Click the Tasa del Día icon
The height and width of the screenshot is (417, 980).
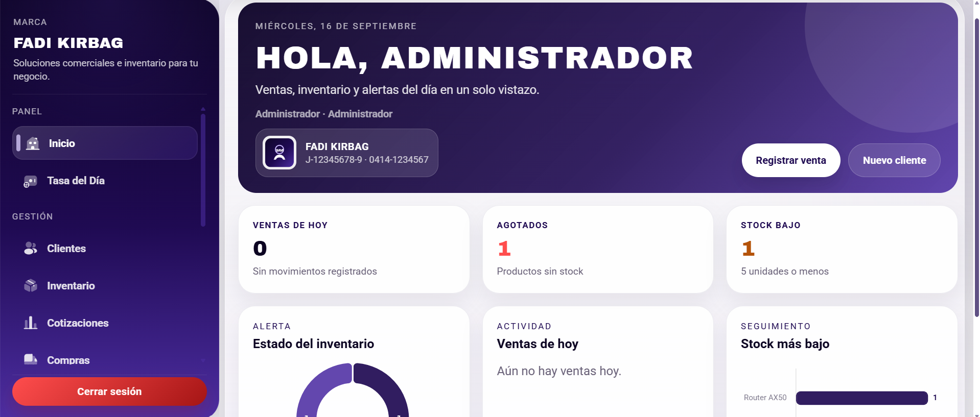31,181
